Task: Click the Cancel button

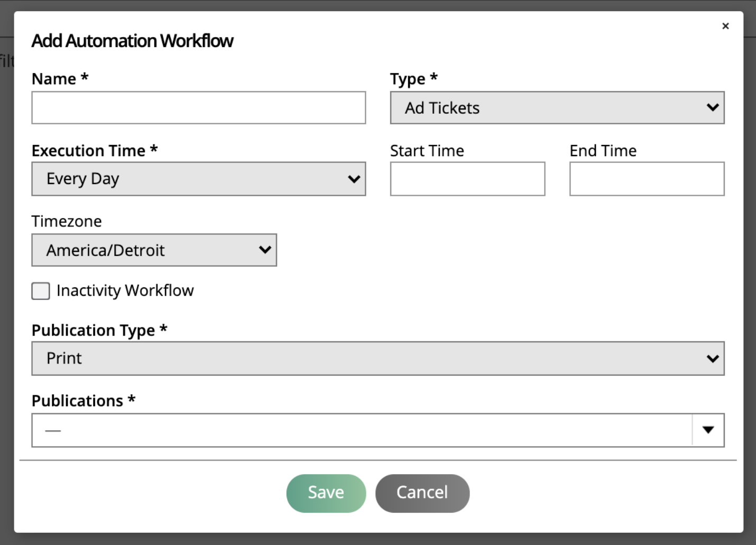Action: pyautogui.click(x=422, y=493)
